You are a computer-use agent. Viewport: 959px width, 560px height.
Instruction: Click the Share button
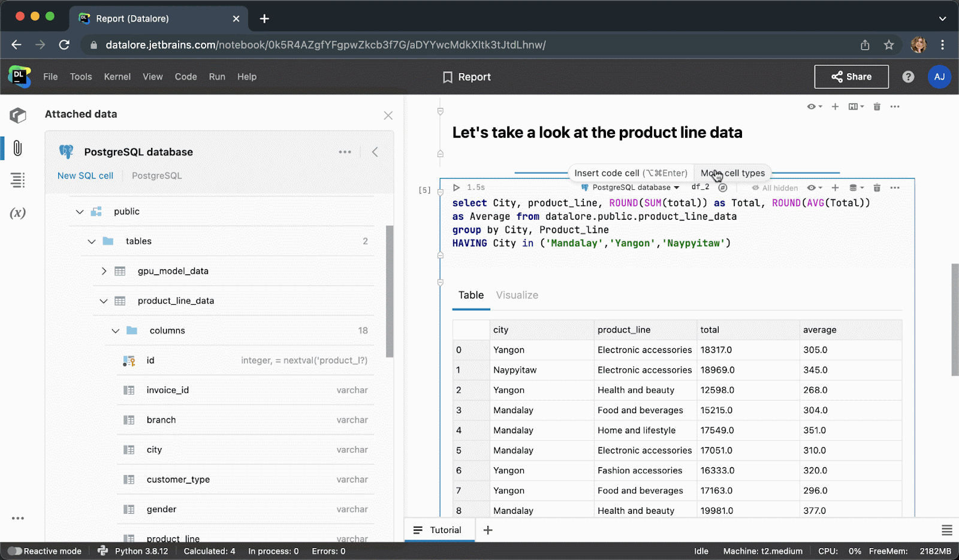click(x=851, y=77)
